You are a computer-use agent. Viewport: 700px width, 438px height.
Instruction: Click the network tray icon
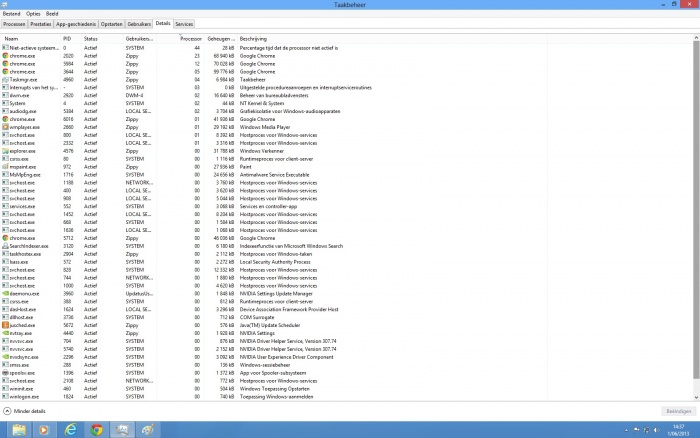(646, 430)
